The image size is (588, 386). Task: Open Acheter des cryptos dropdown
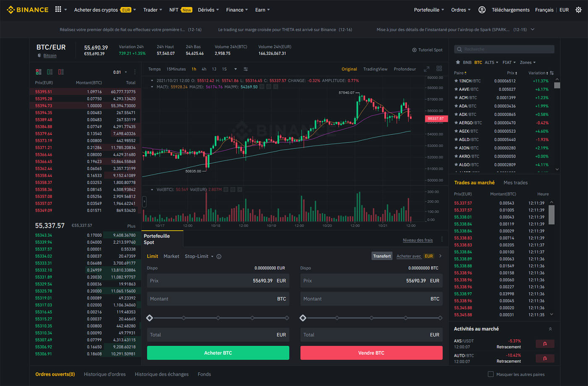(x=105, y=10)
